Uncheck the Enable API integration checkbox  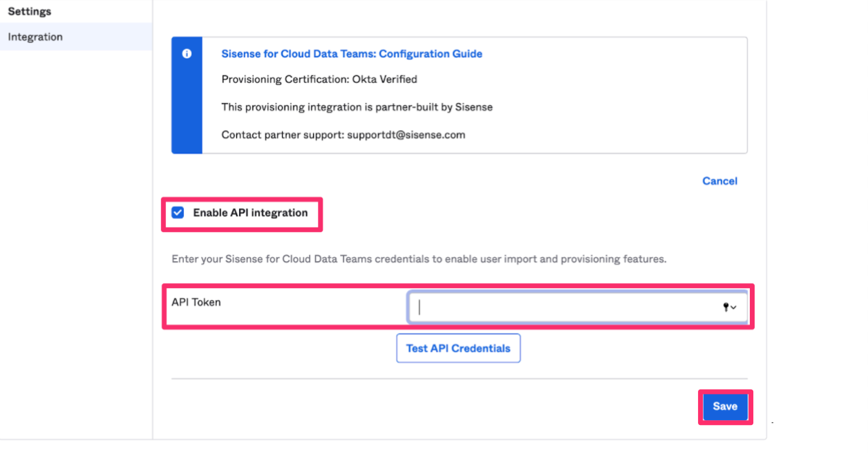click(x=178, y=213)
